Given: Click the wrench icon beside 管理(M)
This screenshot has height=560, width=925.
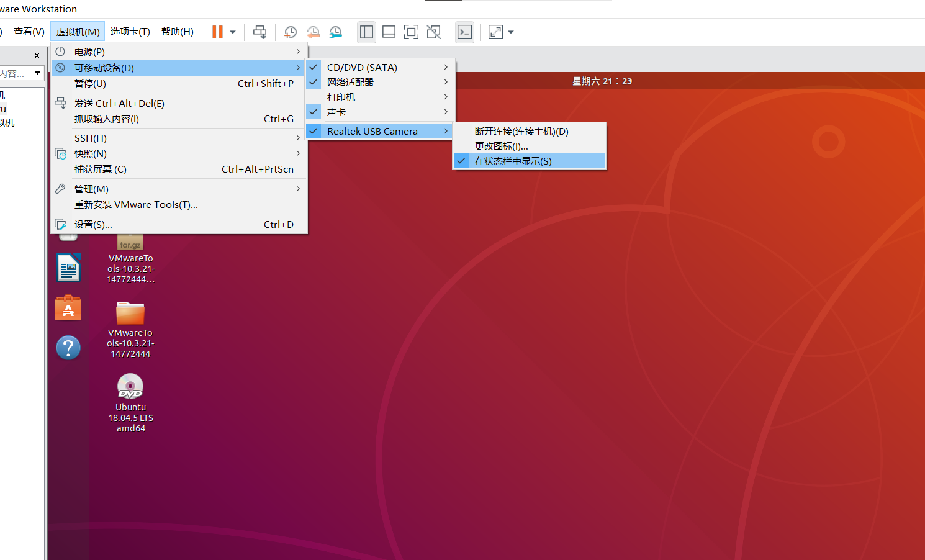Looking at the screenshot, I should coord(60,189).
